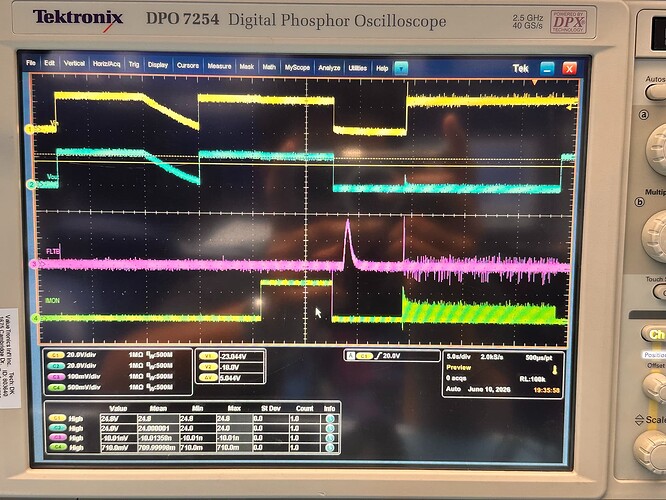Viewport: 666px width, 500px height.
Task: Click the trigger level readout showing 20.0V
Action: coord(391,356)
